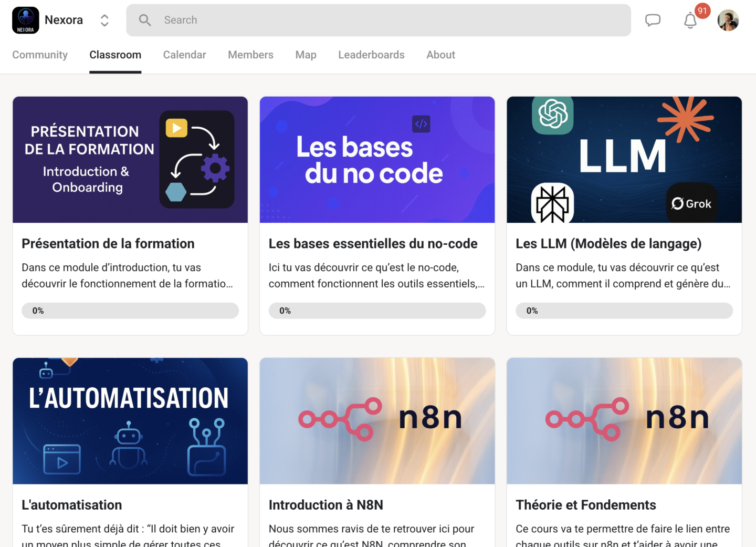Screen dimensions: 756x547
Task: Go to the Calendar tab
Action: (x=185, y=55)
